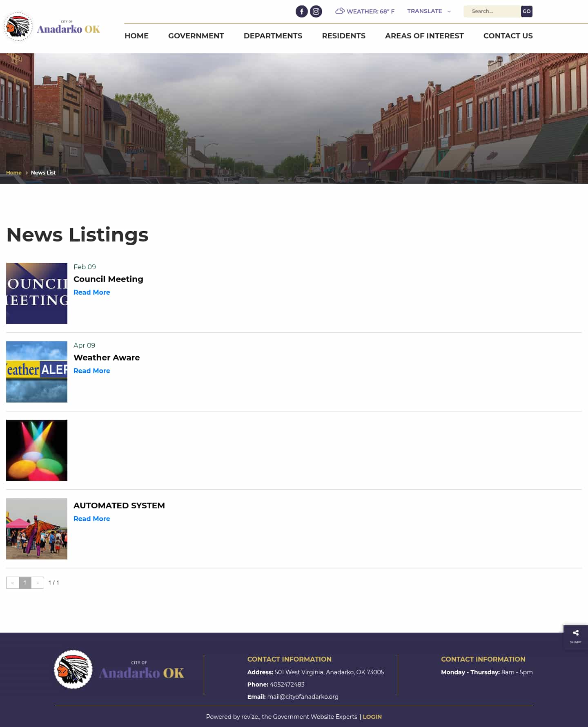Open the Council Meeting headline
The width and height of the screenshot is (588, 727).
pyautogui.click(x=108, y=279)
